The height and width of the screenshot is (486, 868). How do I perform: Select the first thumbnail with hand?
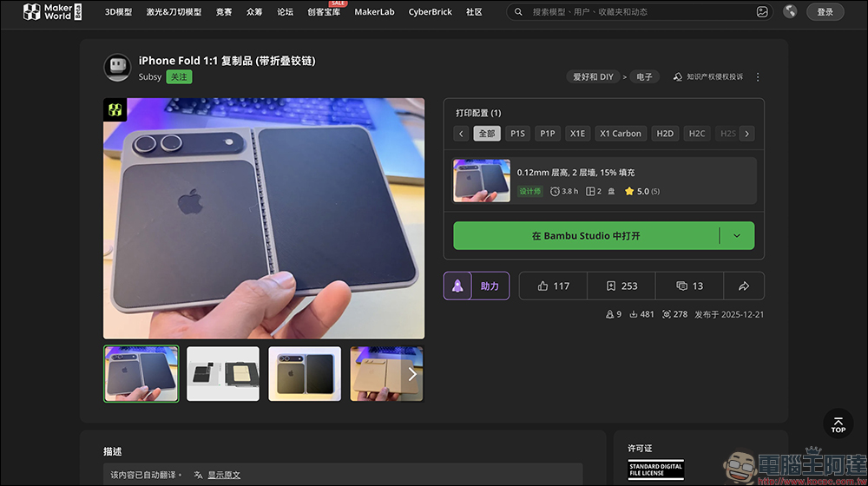(x=141, y=374)
